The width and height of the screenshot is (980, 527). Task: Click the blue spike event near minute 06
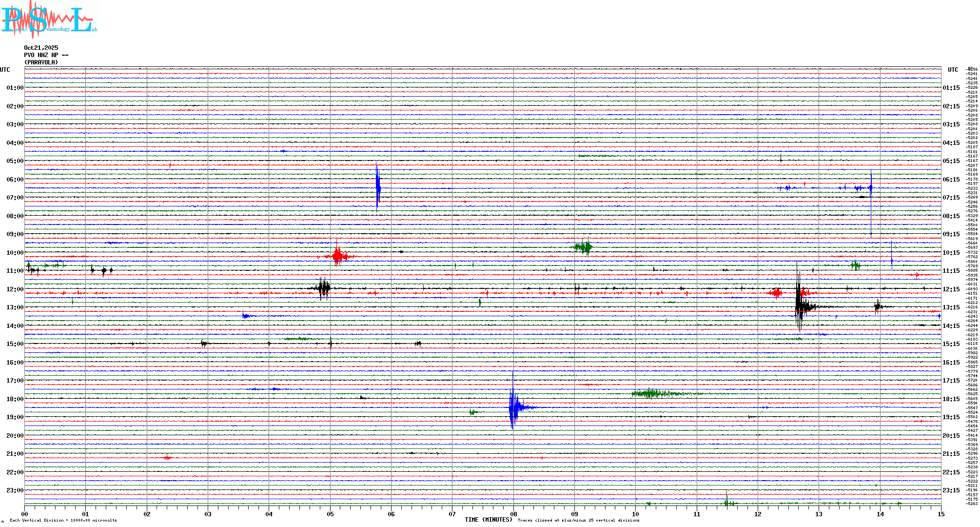pos(378,187)
